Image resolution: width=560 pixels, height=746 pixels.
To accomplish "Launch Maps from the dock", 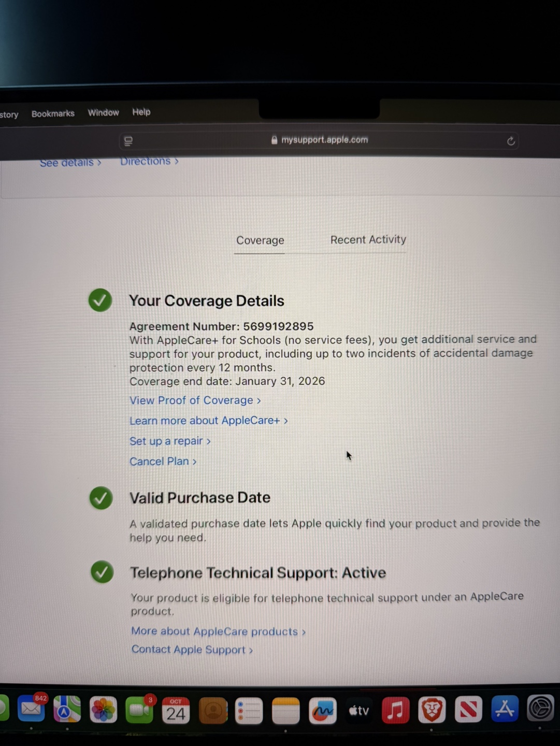I will 67,709.
